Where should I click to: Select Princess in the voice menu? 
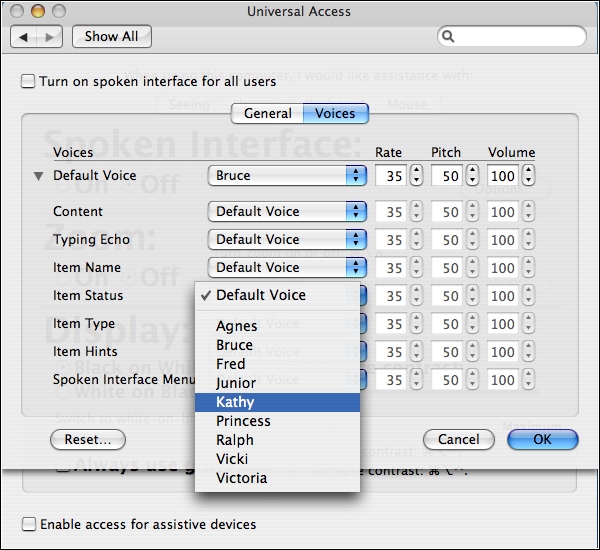[x=277, y=421]
